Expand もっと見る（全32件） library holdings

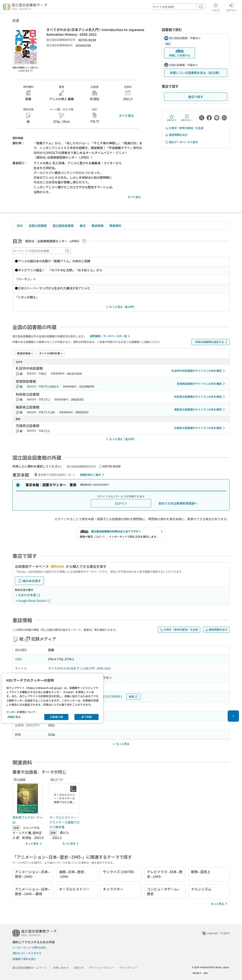[120, 439]
